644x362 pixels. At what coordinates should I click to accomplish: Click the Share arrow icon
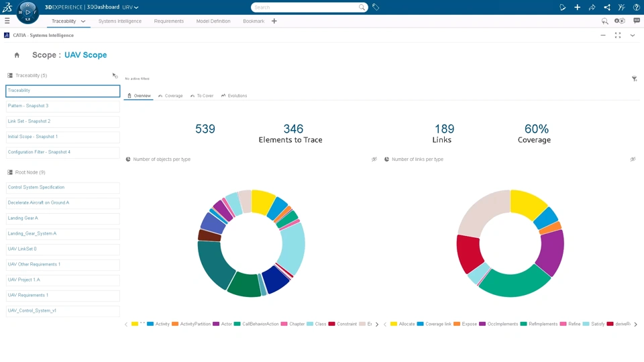(592, 7)
